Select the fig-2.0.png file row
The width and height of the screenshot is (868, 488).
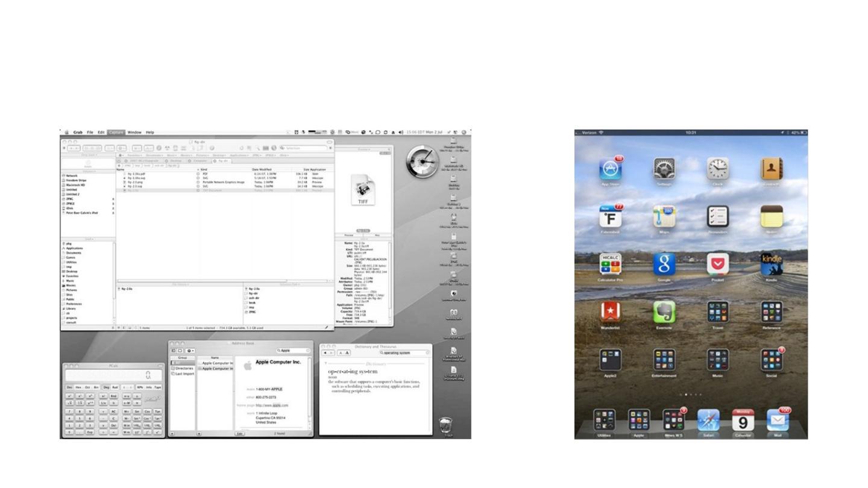pyautogui.click(x=225, y=182)
